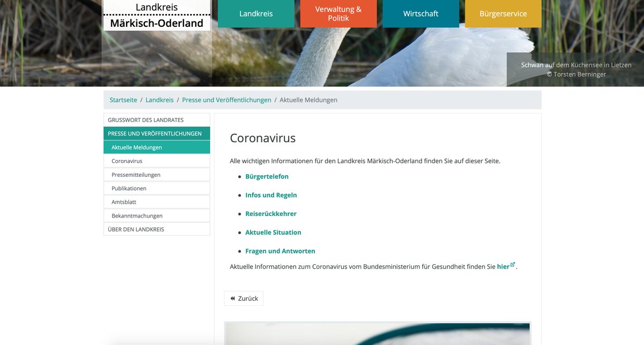The image size is (644, 345).
Task: Open the Reiserückkehrer link
Action: coord(271,214)
